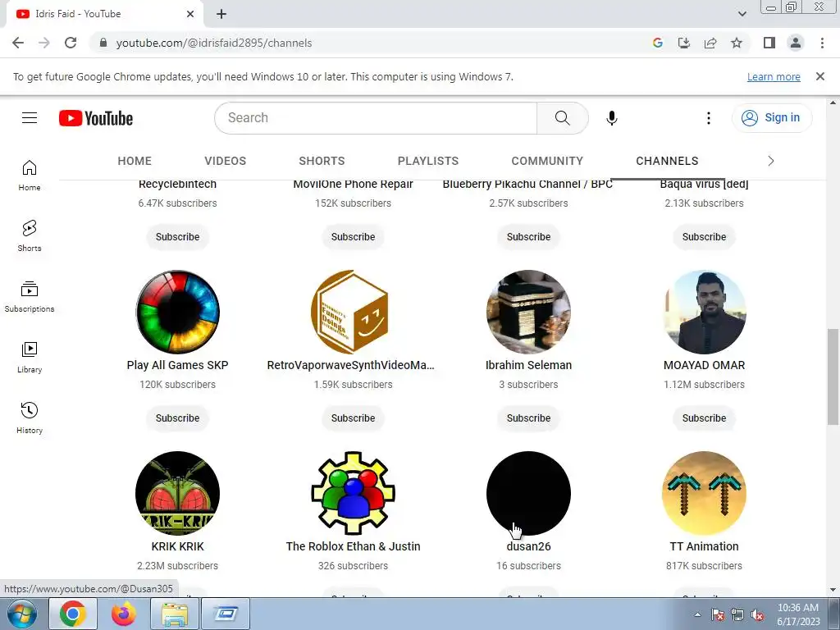Image resolution: width=840 pixels, height=630 pixels.
Task: Switch to the PLAYLISTS channel tab
Action: pyautogui.click(x=428, y=161)
